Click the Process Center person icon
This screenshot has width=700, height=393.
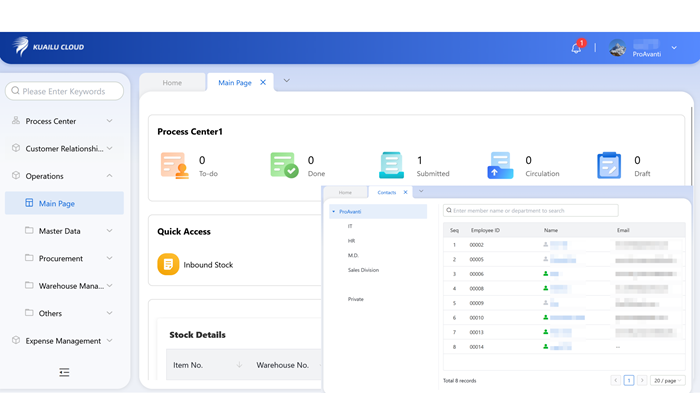coord(16,121)
